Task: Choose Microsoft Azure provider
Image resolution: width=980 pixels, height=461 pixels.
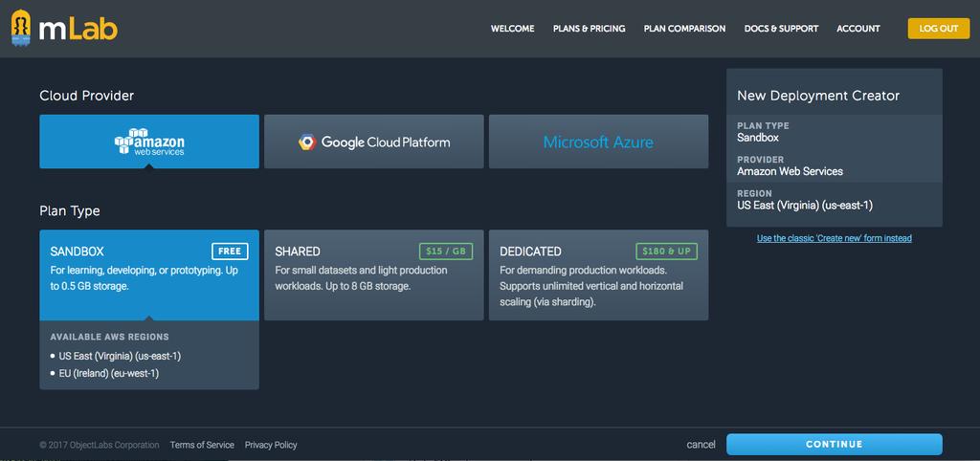Action: point(599,142)
